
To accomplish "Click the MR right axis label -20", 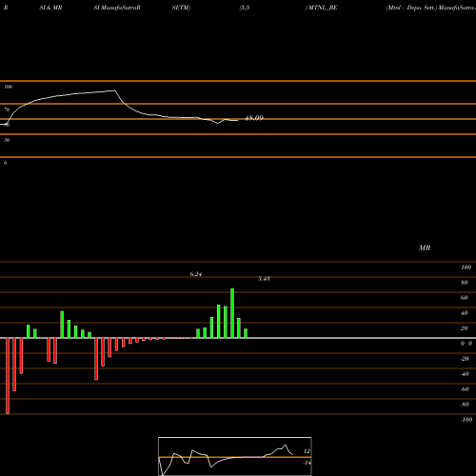I will coord(465,359).
